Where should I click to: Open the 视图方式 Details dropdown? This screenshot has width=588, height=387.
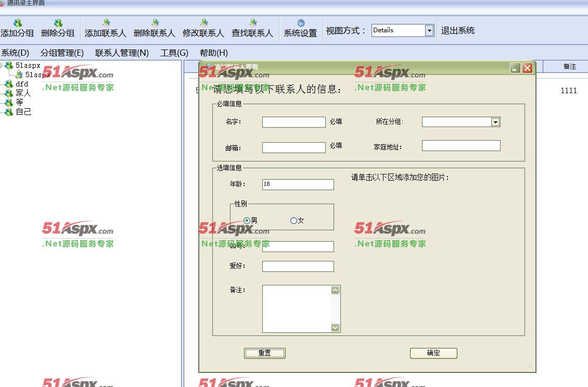(x=429, y=30)
